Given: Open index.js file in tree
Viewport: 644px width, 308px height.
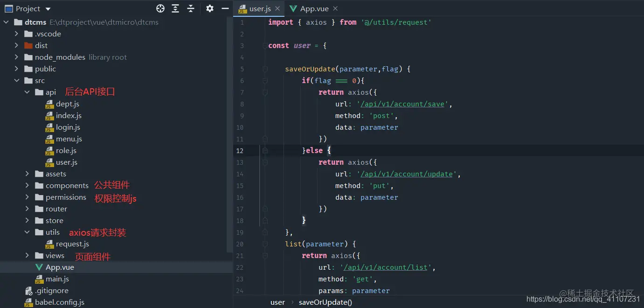Looking at the screenshot, I should point(69,115).
